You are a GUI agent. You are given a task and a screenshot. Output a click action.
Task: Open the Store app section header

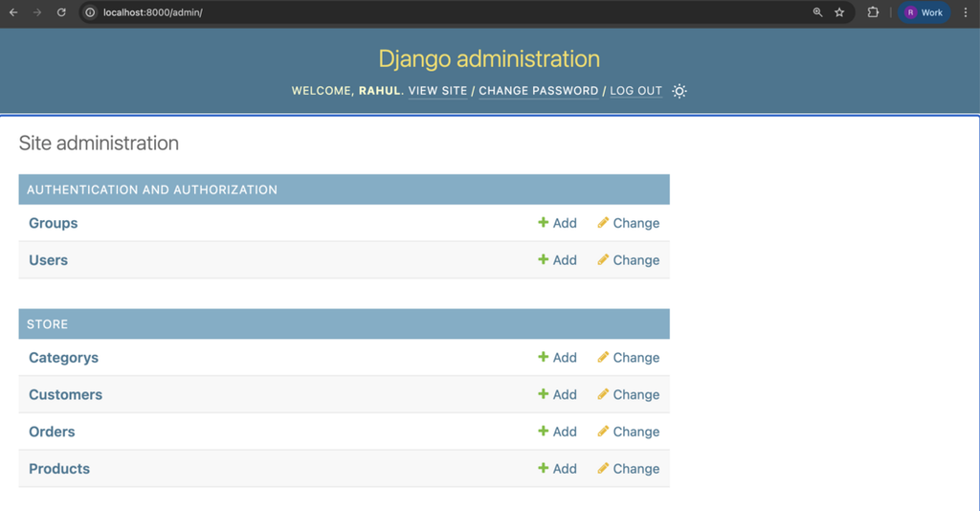48,324
